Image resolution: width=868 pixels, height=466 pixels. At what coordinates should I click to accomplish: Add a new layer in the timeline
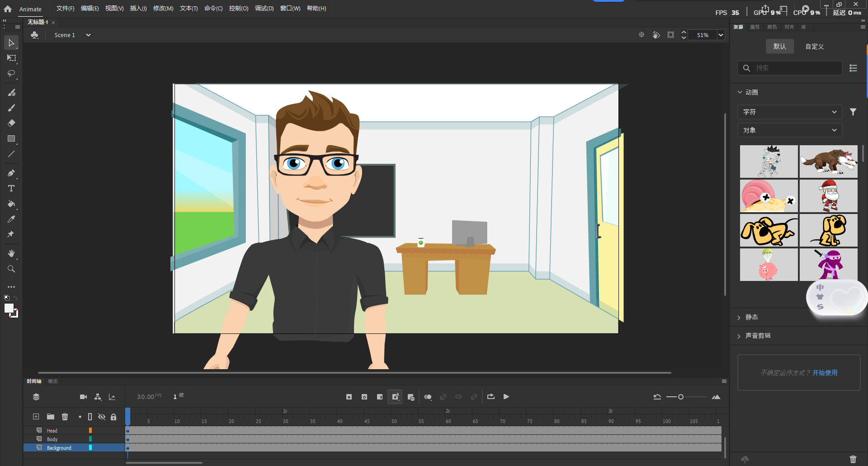(x=35, y=417)
